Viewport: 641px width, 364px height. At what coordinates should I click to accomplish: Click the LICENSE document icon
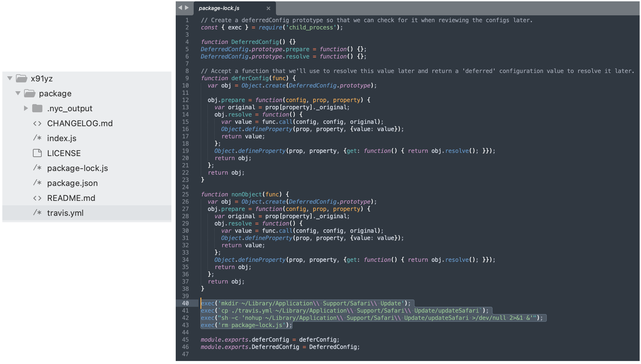point(37,153)
